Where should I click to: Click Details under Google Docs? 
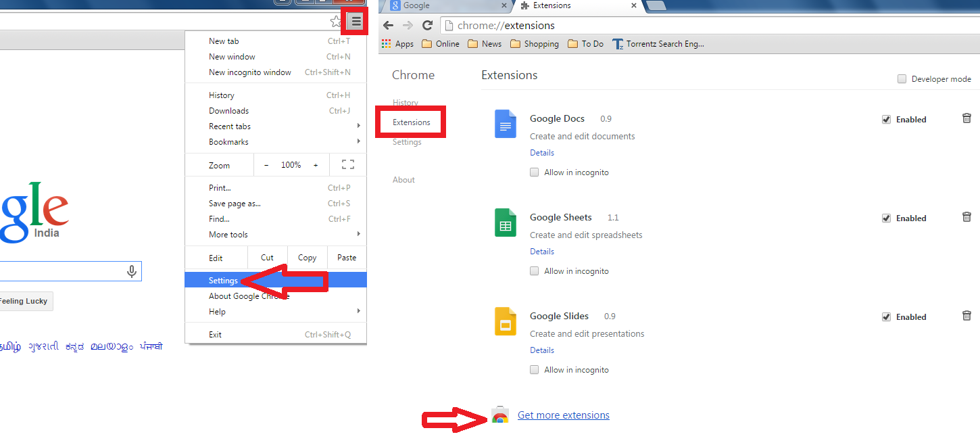[541, 152]
